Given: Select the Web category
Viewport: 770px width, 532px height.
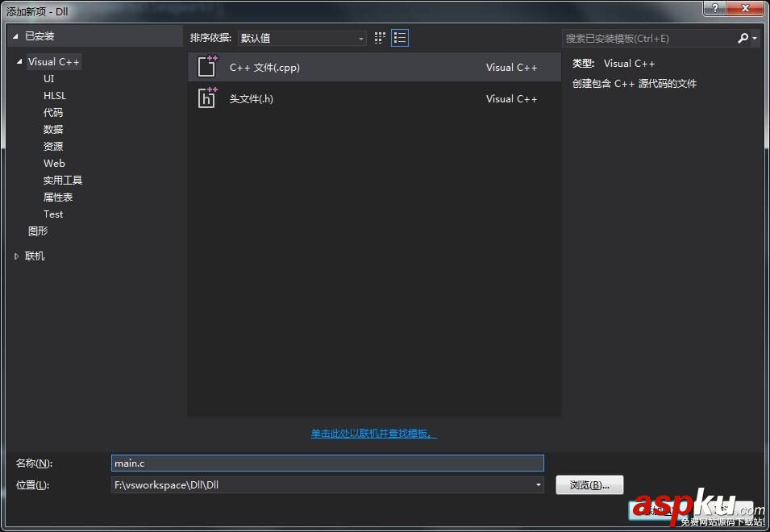Looking at the screenshot, I should [x=54, y=163].
